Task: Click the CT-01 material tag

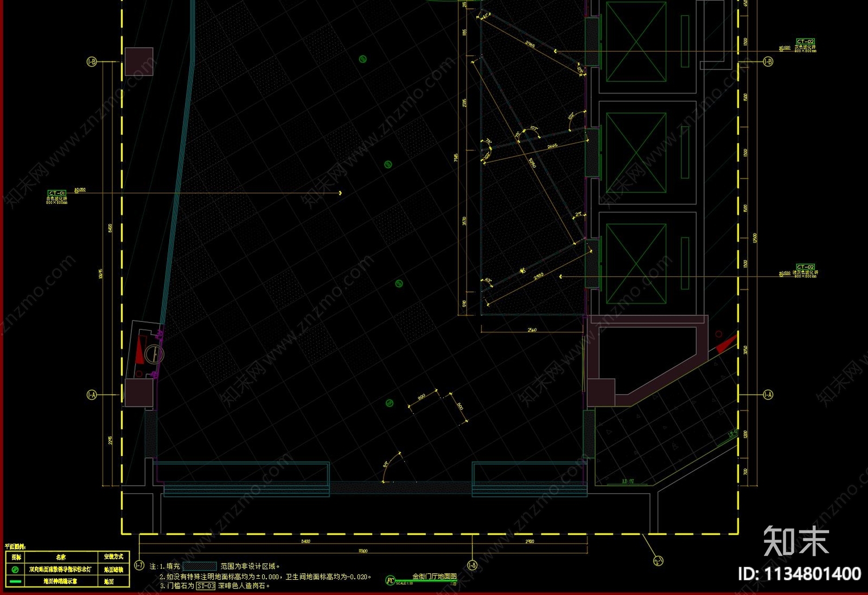Action: coord(57,193)
